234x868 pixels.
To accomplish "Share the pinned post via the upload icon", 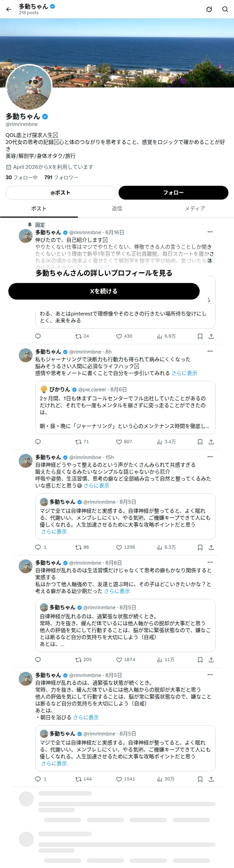I will 211,336.
